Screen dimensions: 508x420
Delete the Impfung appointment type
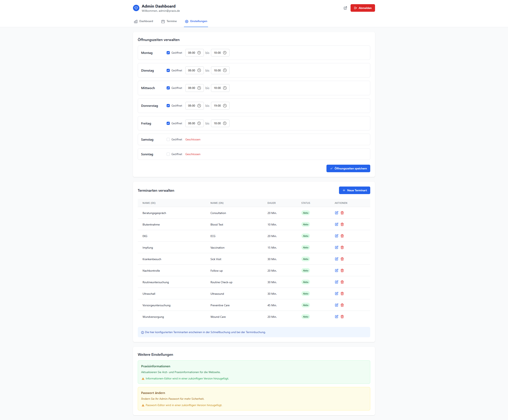pos(342,247)
